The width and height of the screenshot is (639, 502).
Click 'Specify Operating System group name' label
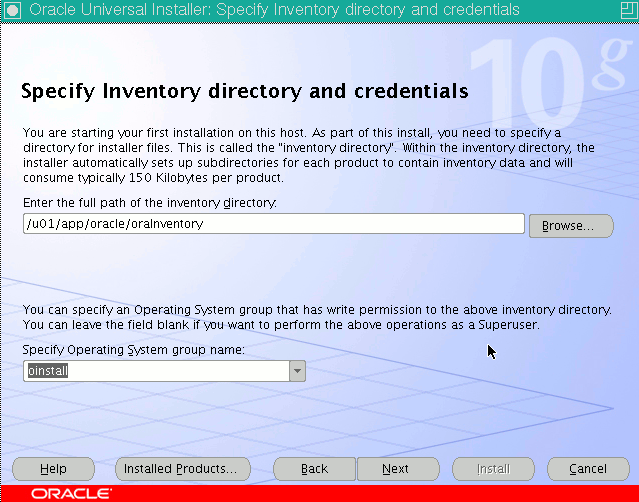click(134, 350)
